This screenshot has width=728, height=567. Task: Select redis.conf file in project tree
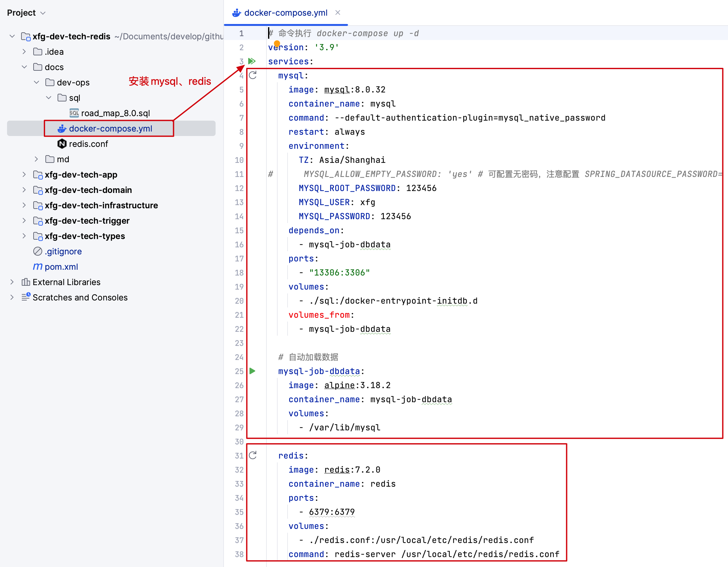[88, 144]
